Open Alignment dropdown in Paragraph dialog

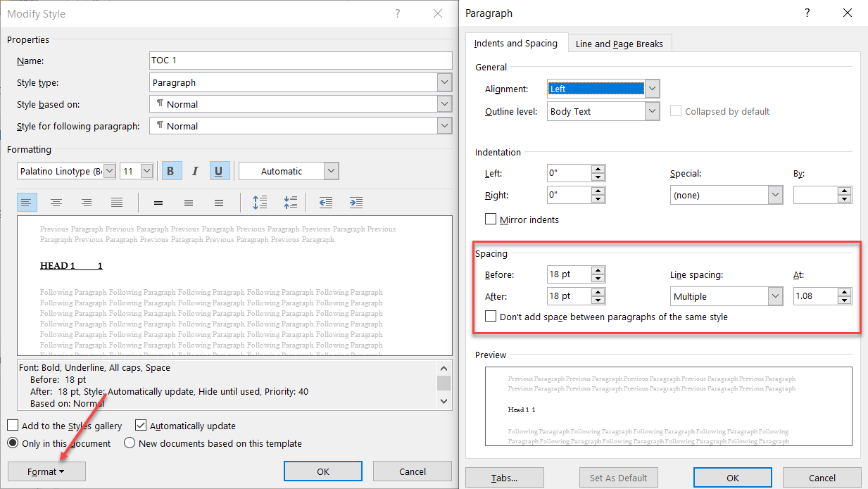653,89
